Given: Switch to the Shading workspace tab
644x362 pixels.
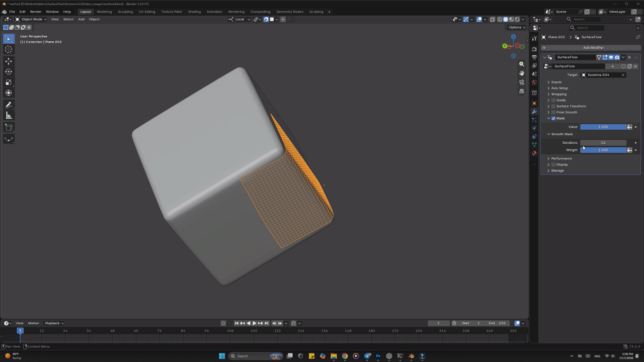Looking at the screenshot, I should (194, 12).
